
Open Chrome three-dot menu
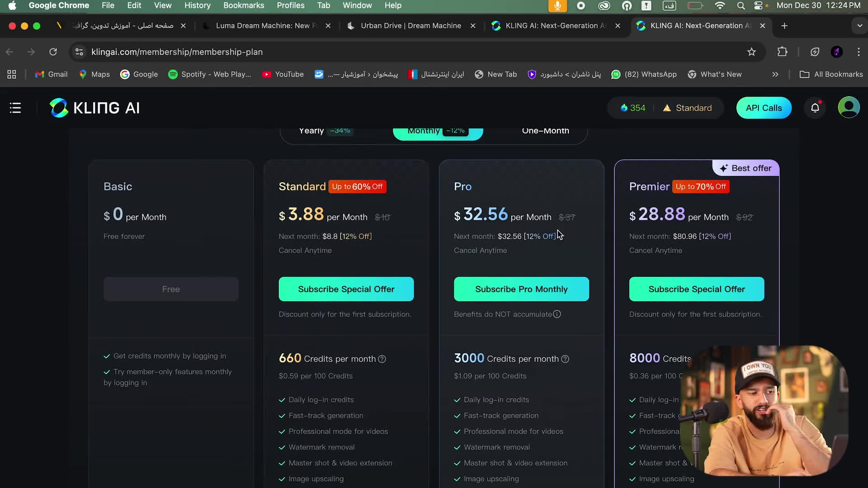pyautogui.click(x=859, y=52)
